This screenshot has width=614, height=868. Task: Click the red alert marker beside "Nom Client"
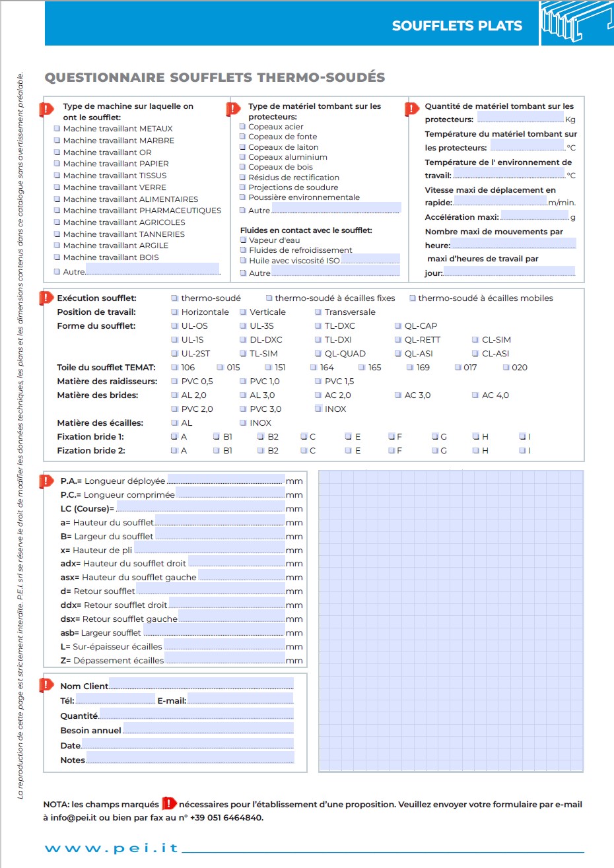(x=47, y=685)
